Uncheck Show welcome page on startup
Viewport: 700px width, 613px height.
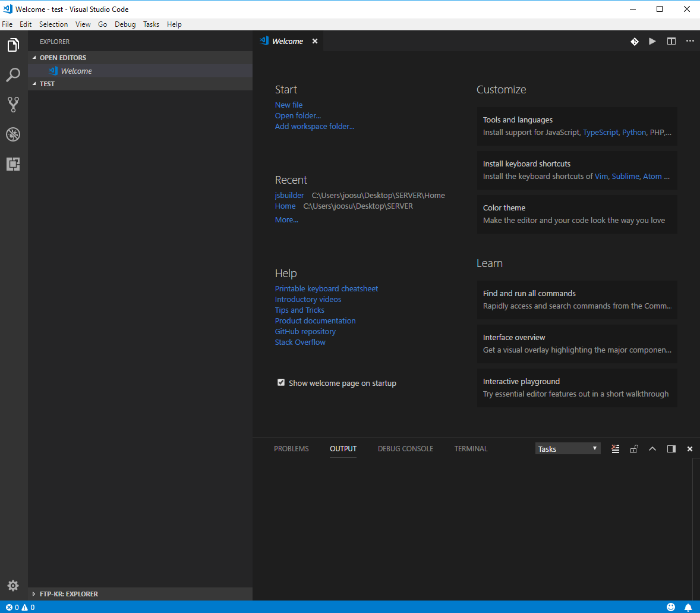click(x=281, y=383)
